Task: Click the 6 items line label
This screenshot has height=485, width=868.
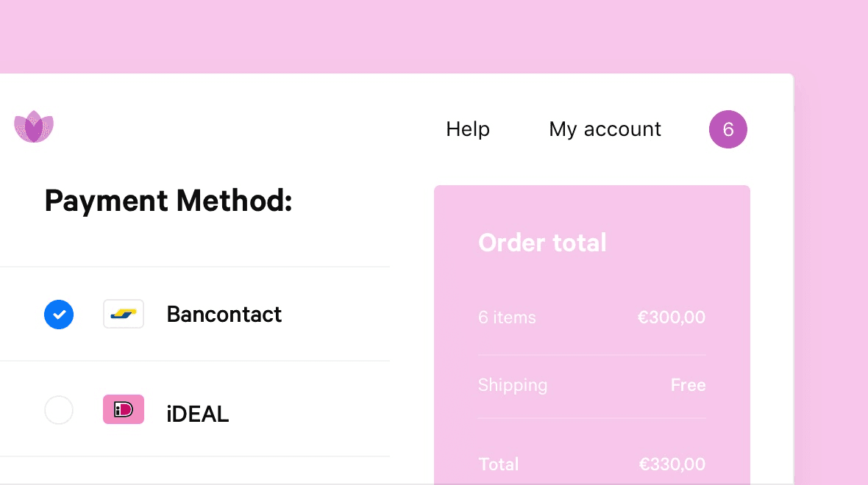Action: (x=507, y=317)
